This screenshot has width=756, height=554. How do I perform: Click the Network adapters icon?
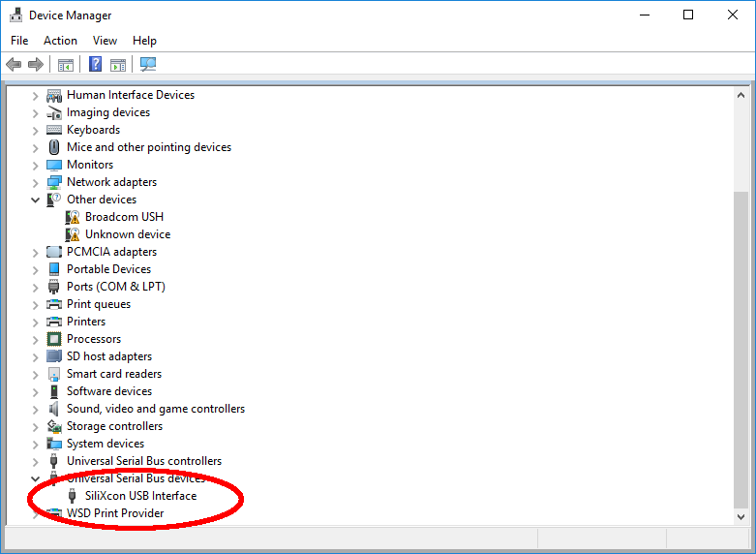(54, 182)
